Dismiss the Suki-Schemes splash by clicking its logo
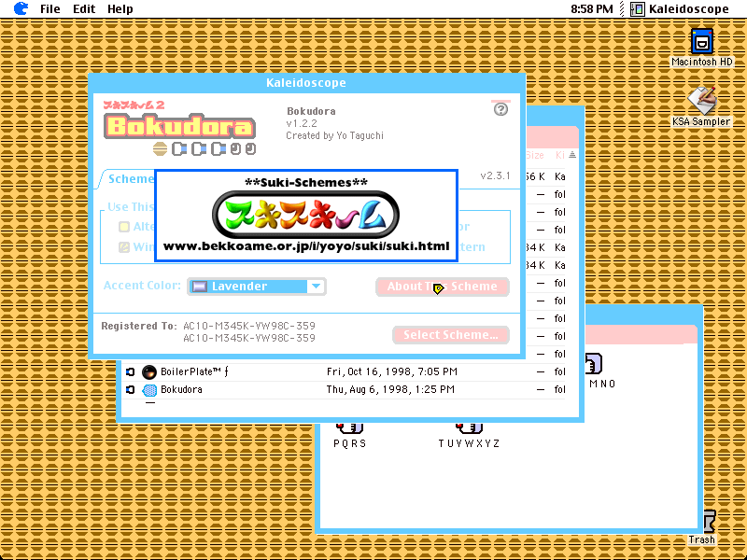 tap(305, 215)
